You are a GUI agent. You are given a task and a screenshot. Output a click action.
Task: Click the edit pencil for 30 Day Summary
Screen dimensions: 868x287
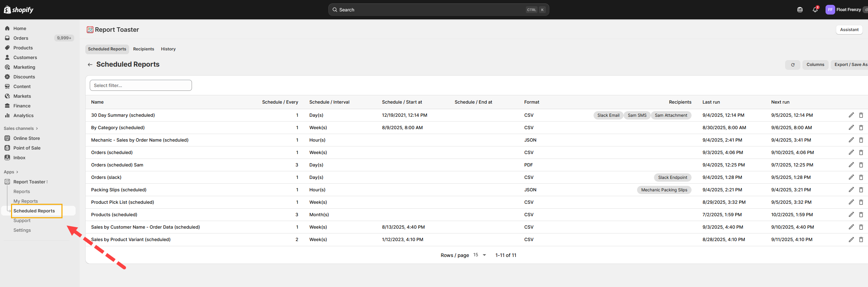tap(851, 115)
